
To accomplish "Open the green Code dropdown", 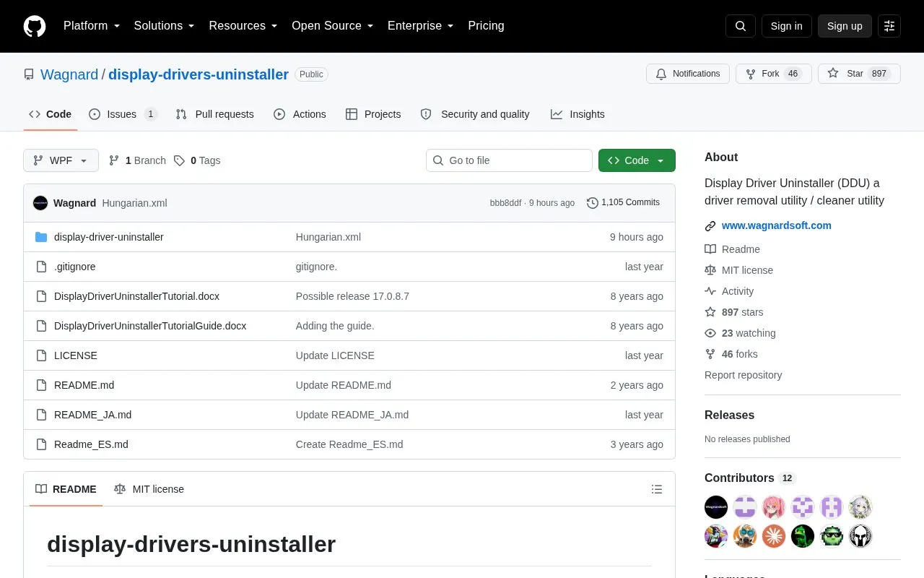I will (x=637, y=160).
